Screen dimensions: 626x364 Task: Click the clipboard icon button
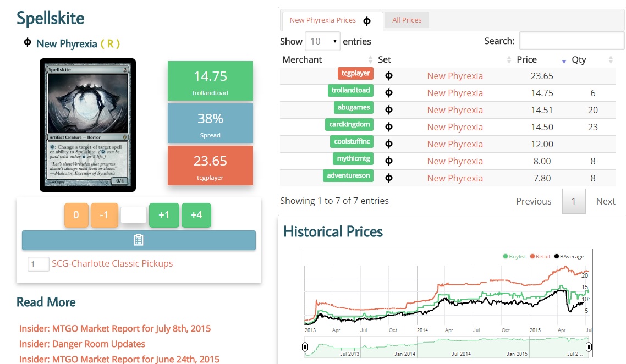tap(139, 240)
